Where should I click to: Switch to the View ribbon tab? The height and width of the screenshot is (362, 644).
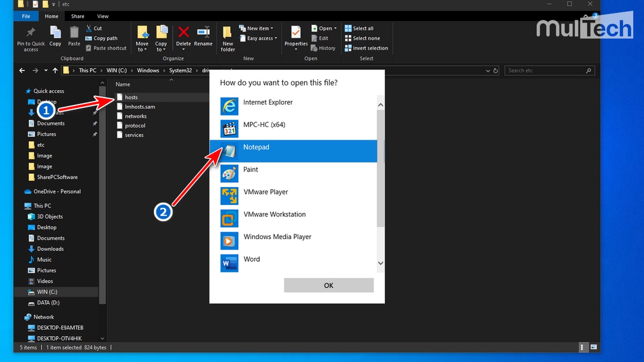103,16
